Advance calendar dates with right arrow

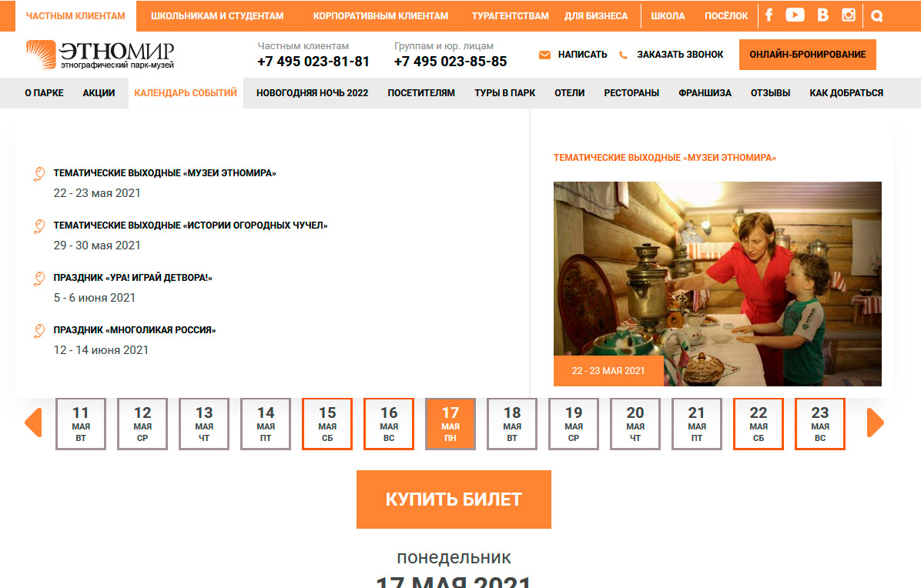click(876, 423)
